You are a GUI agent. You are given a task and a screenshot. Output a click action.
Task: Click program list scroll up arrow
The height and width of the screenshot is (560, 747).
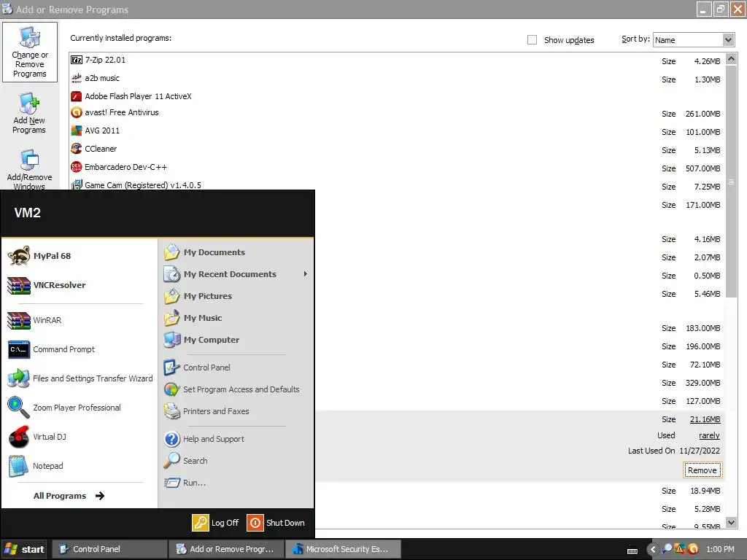click(731, 58)
